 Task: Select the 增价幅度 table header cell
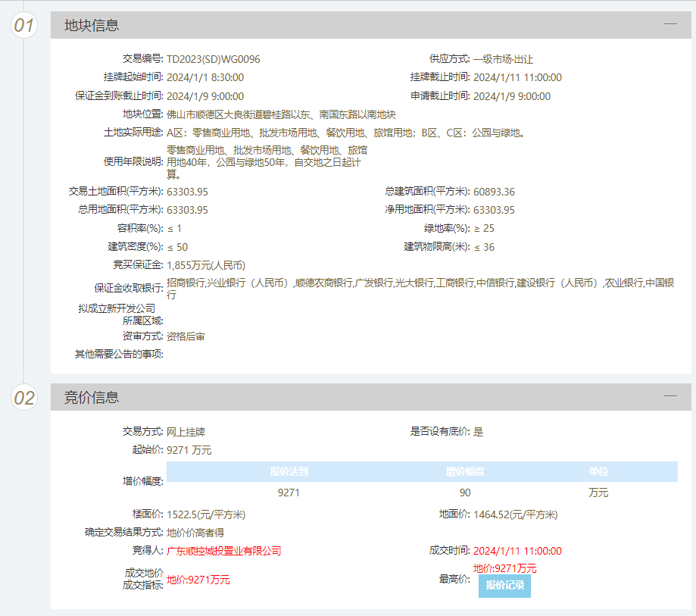coord(465,471)
